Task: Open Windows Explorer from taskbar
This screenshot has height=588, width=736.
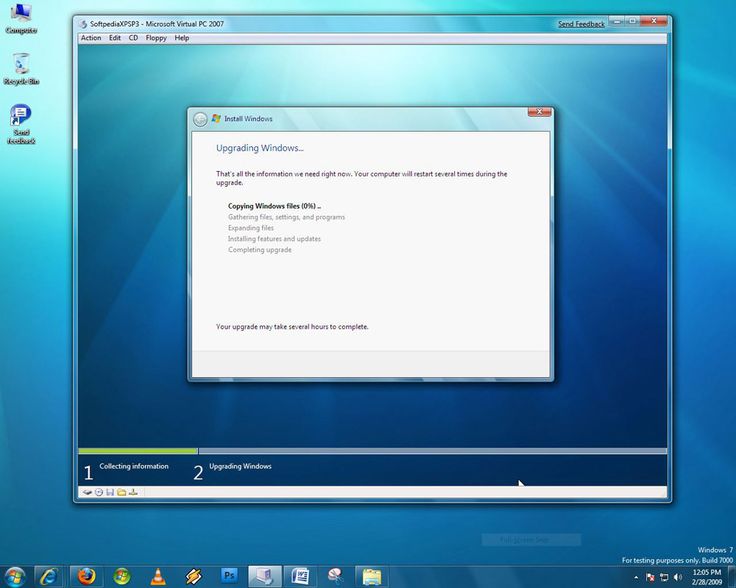Action: [x=372, y=576]
